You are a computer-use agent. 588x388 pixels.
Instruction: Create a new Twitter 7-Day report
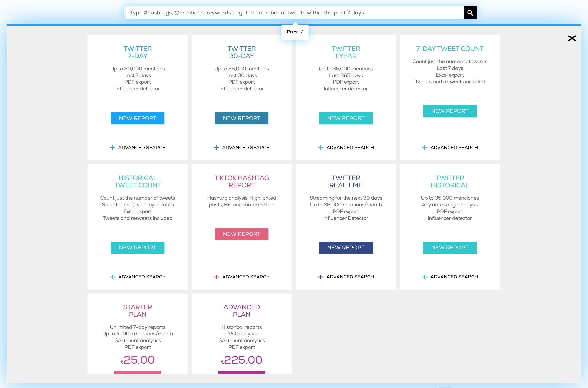pyautogui.click(x=138, y=118)
